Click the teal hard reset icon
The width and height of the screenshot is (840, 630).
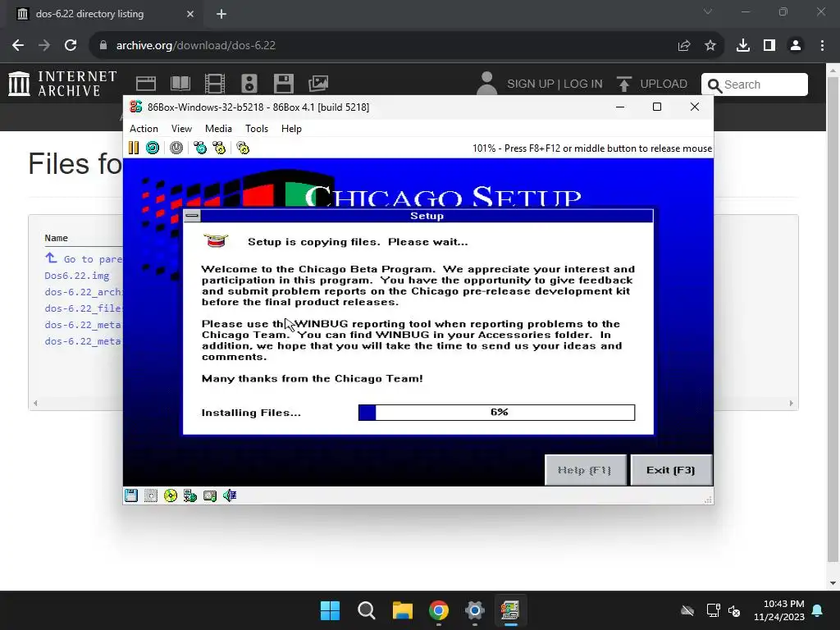coord(153,148)
